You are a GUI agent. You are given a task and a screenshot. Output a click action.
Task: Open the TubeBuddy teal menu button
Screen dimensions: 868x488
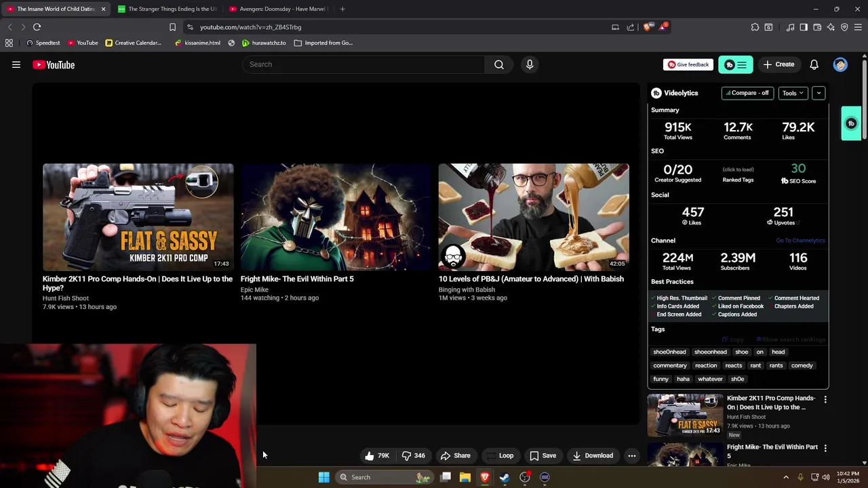pos(736,64)
